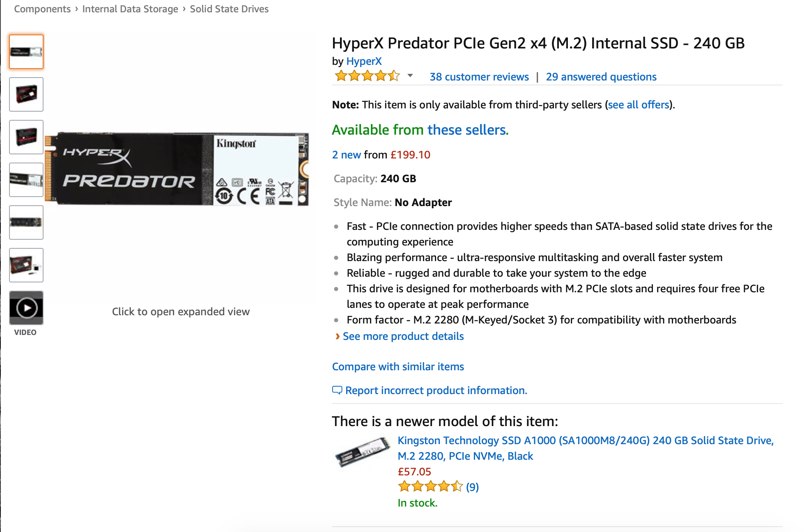Expand See more product details
Image resolution: width=804 pixels, height=532 pixels.
(x=403, y=336)
